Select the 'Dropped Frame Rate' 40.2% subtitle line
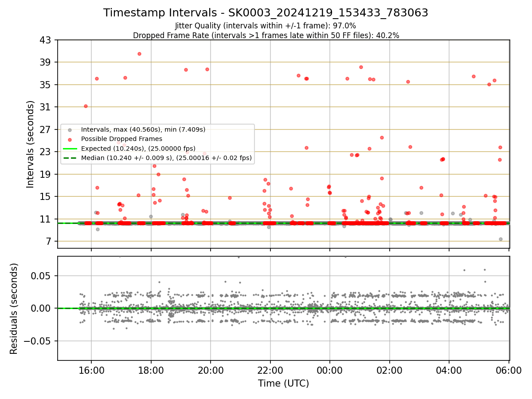 point(266,35)
